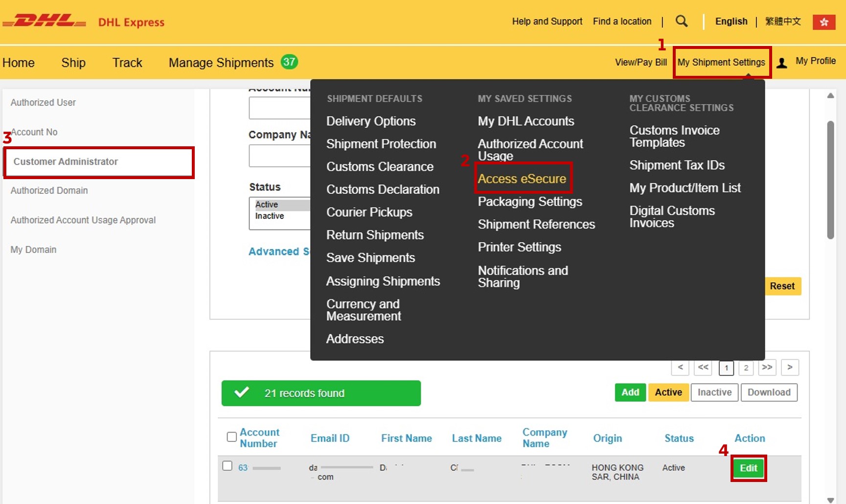The image size is (846, 504).
Task: Choose Courier Pickups
Action: (x=369, y=212)
